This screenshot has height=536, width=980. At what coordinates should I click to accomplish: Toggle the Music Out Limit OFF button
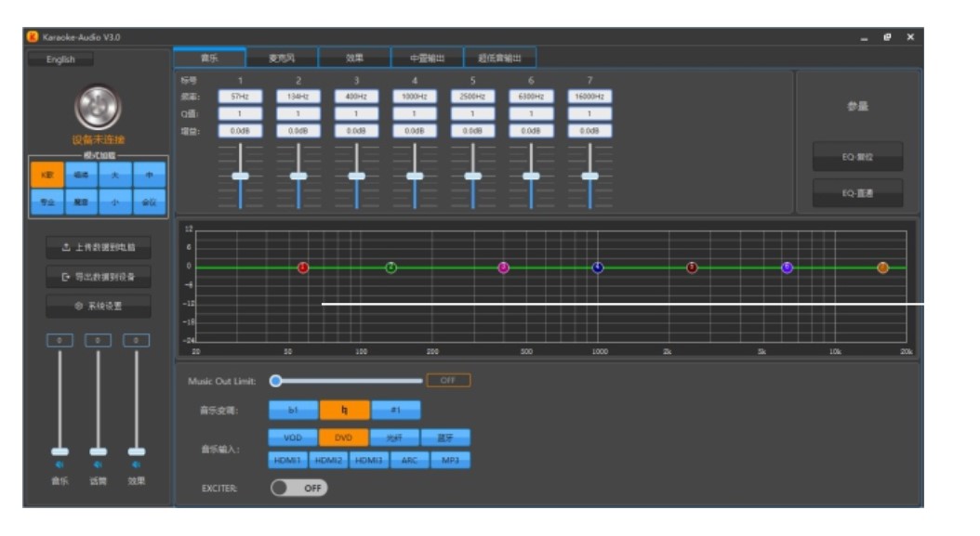(448, 380)
